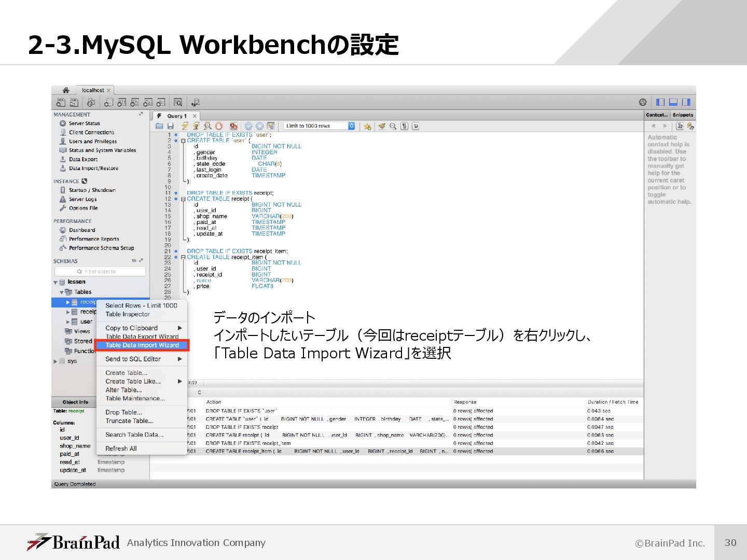Screen dimensions: 747x560
Task: Switch to the Context help tab
Action: click(657, 115)
